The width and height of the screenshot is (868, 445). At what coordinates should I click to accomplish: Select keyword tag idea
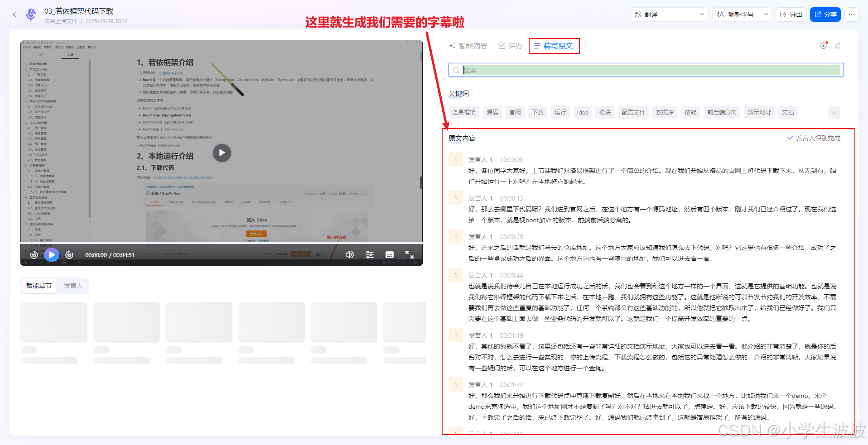pos(583,112)
